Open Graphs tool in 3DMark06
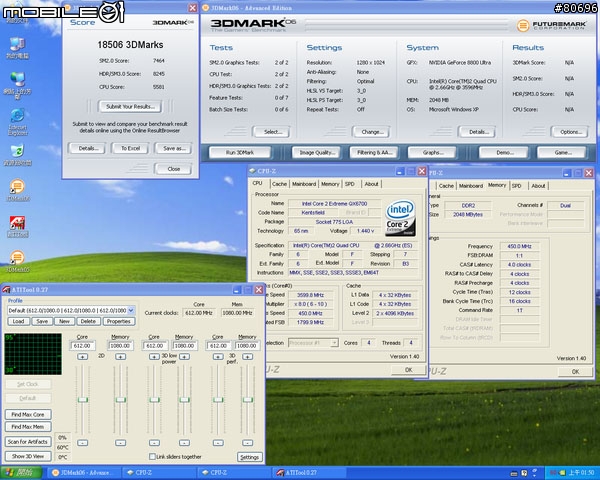 pyautogui.click(x=432, y=152)
